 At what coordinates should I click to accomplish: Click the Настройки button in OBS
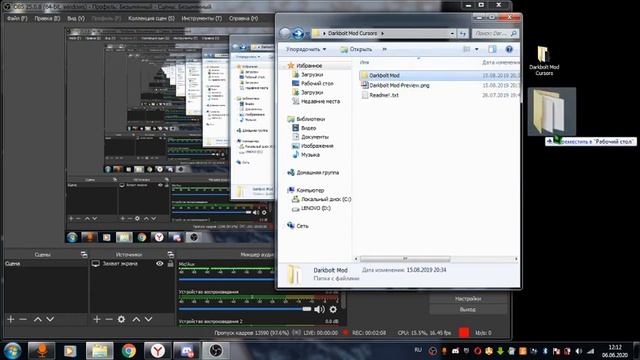click(468, 299)
